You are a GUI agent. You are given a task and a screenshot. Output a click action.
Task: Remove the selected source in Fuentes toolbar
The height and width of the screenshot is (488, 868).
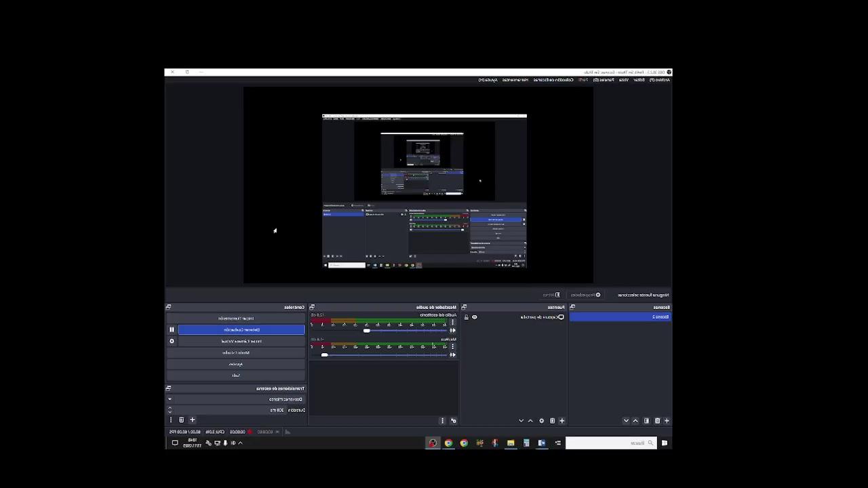(x=552, y=420)
